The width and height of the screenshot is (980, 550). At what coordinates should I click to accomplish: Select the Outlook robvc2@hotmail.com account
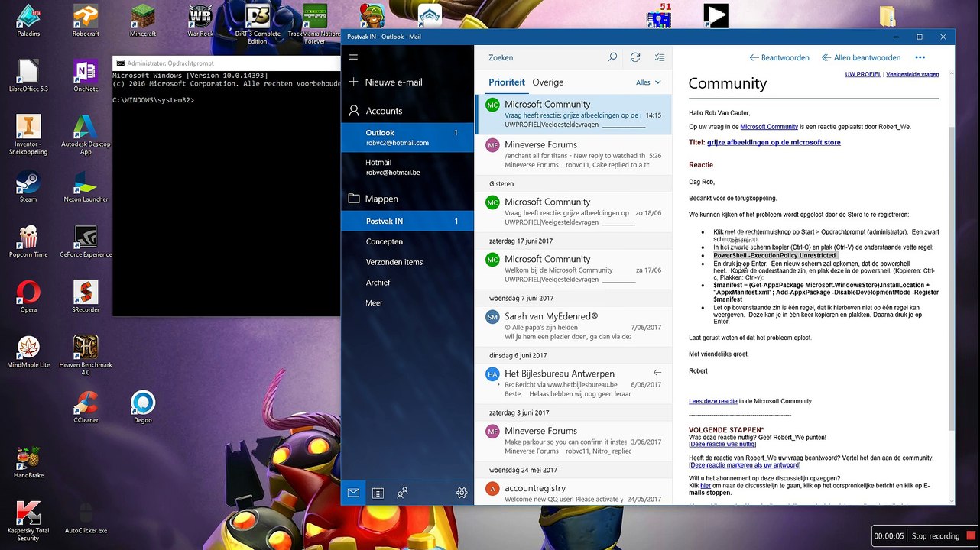407,137
